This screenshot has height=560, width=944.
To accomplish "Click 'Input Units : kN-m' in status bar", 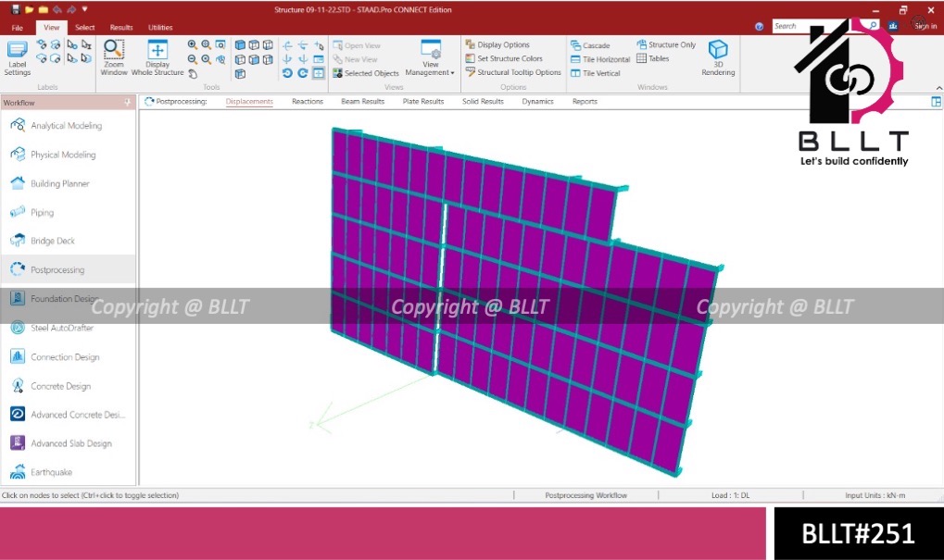I will point(875,495).
